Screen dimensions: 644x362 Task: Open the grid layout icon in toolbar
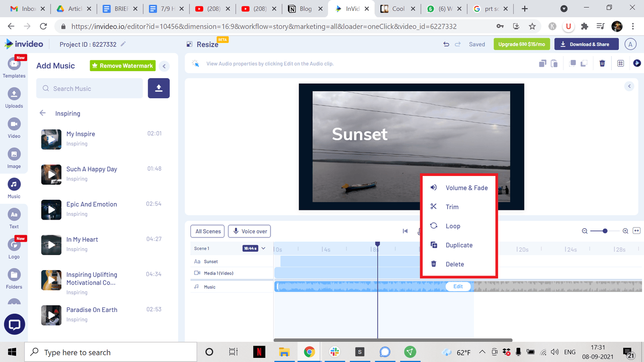(x=621, y=63)
